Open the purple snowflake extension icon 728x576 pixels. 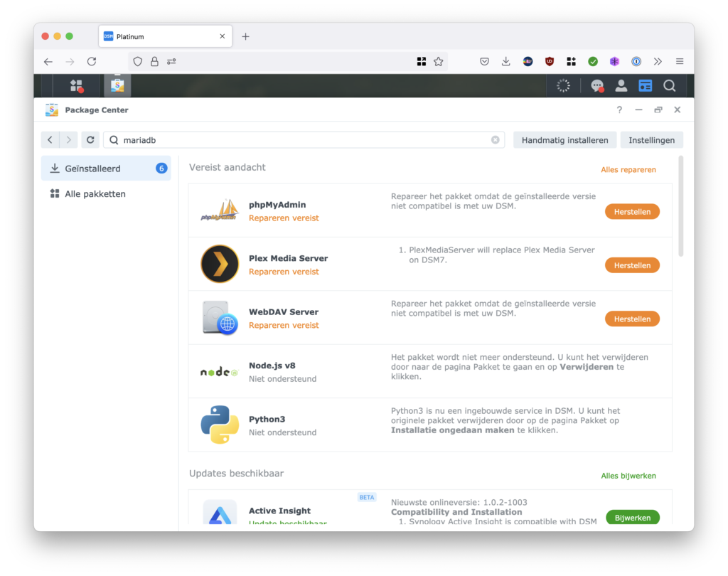pos(615,61)
